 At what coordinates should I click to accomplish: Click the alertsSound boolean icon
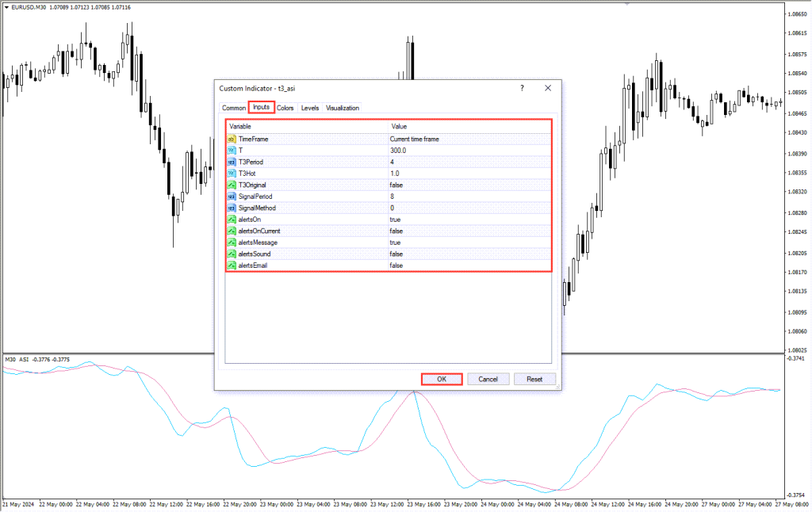[232, 254]
